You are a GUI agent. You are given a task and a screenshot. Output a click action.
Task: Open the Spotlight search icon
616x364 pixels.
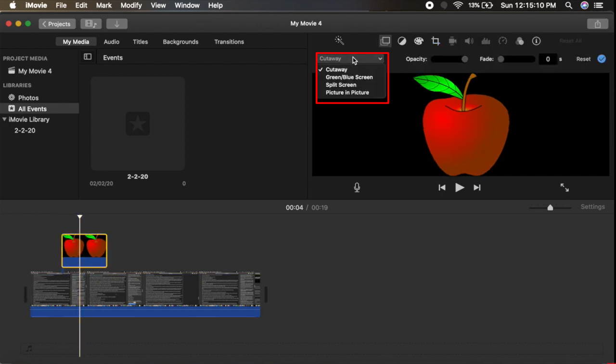(x=568, y=5)
